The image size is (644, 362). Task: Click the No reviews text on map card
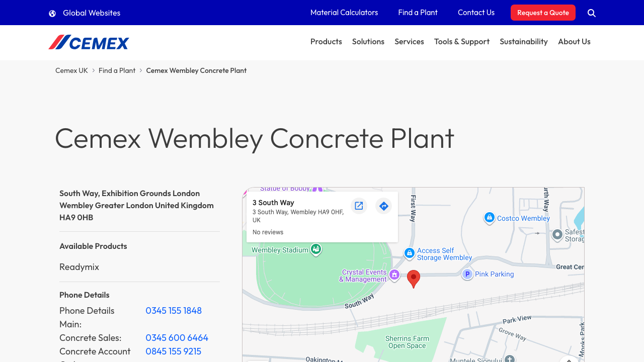pyautogui.click(x=268, y=232)
